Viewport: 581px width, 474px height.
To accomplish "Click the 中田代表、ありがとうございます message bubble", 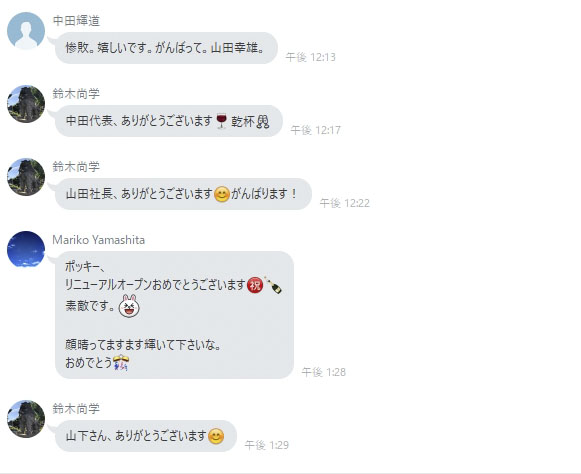I will tap(169, 121).
